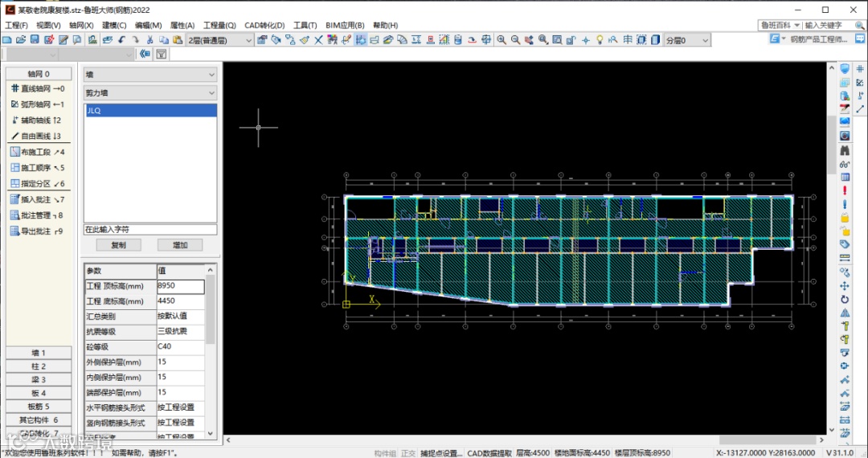Switch to the 板筋 5 category tab

(x=39, y=407)
